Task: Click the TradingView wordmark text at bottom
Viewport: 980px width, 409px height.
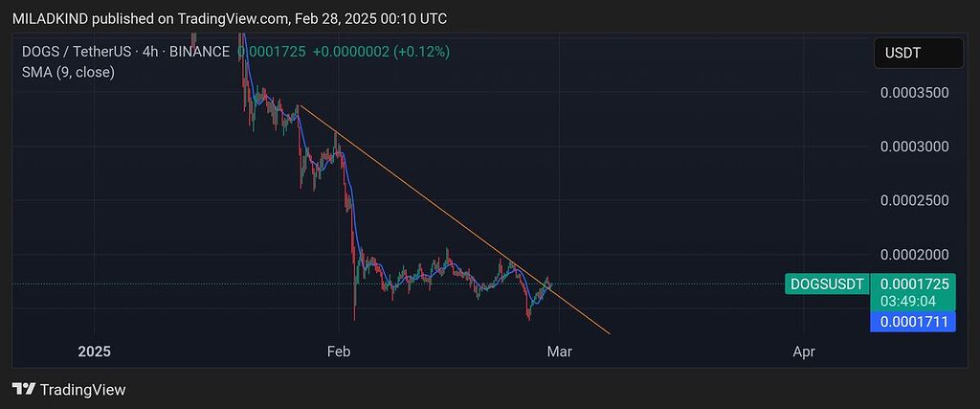Action: 83,390
